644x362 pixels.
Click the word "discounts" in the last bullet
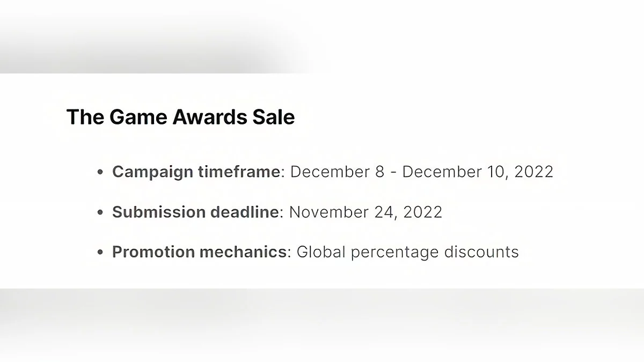[x=481, y=252]
